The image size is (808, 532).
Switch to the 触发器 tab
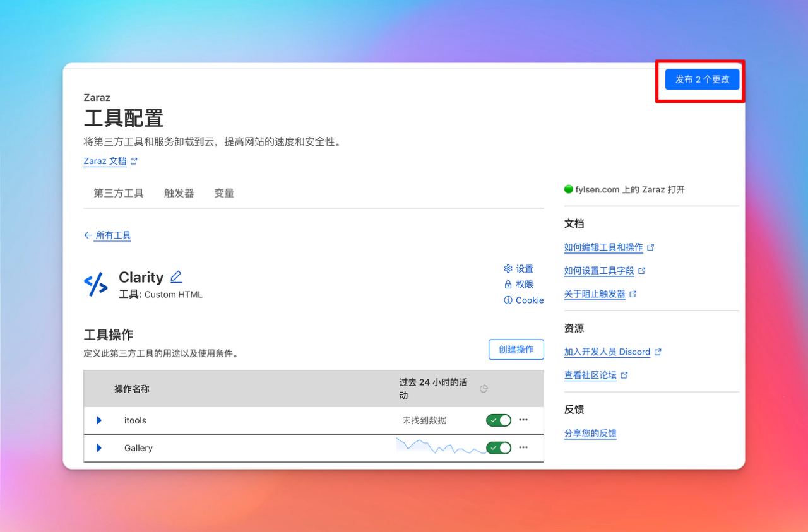coord(179,193)
